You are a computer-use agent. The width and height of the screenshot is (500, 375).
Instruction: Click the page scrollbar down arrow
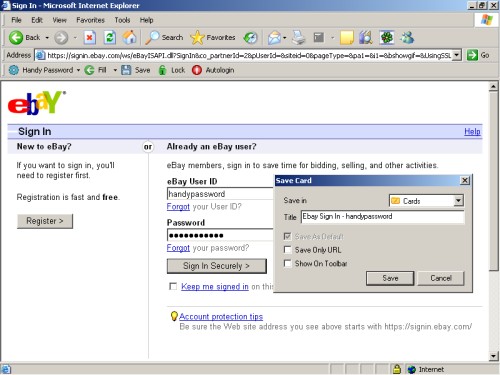pyautogui.click(x=494, y=356)
